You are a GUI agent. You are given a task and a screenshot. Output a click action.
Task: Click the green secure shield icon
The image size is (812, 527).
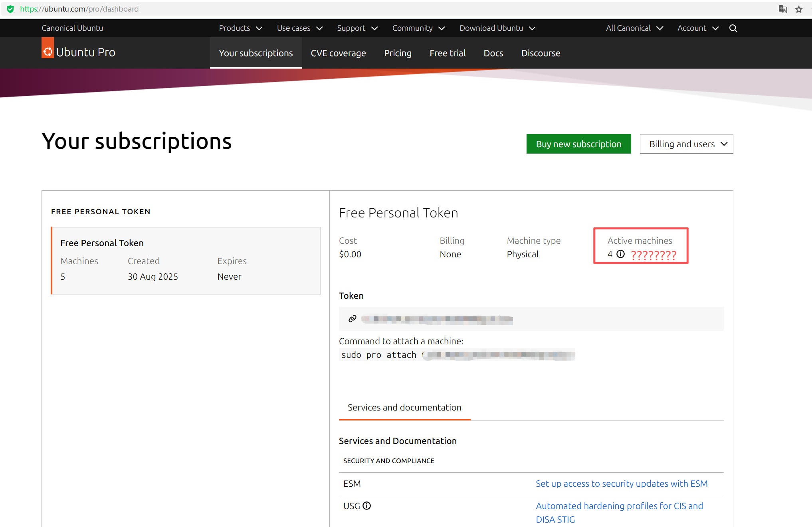(x=10, y=9)
